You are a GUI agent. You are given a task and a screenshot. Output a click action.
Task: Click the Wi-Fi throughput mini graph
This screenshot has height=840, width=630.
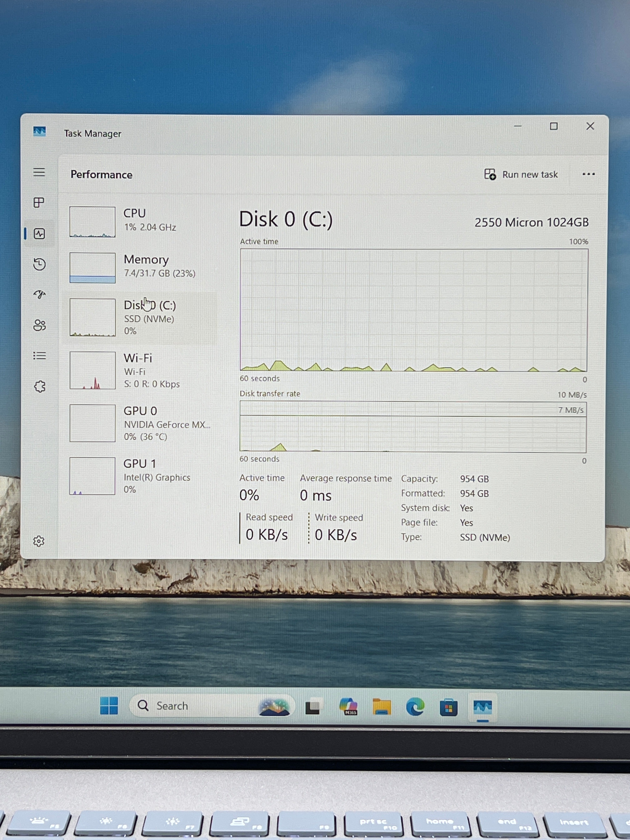tap(92, 370)
